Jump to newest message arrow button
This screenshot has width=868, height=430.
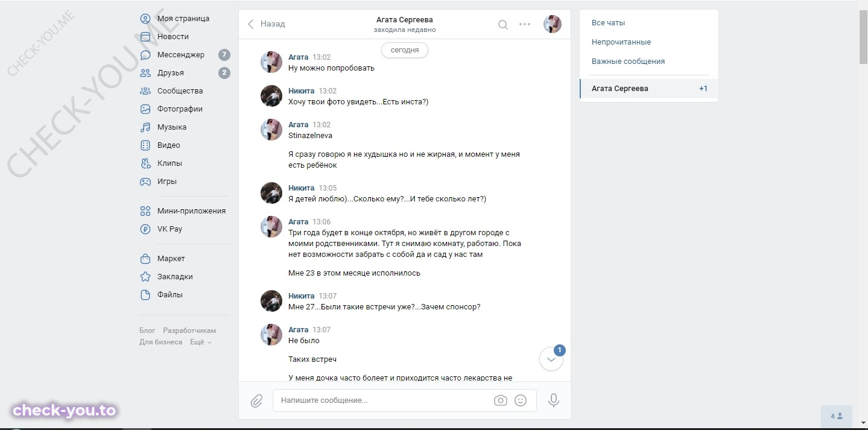(x=551, y=359)
